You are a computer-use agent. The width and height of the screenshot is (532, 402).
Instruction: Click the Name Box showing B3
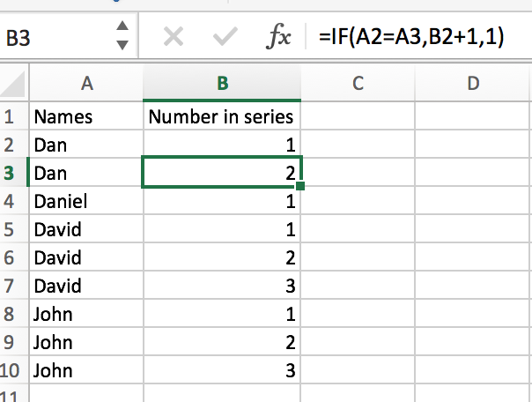[x=53, y=38]
